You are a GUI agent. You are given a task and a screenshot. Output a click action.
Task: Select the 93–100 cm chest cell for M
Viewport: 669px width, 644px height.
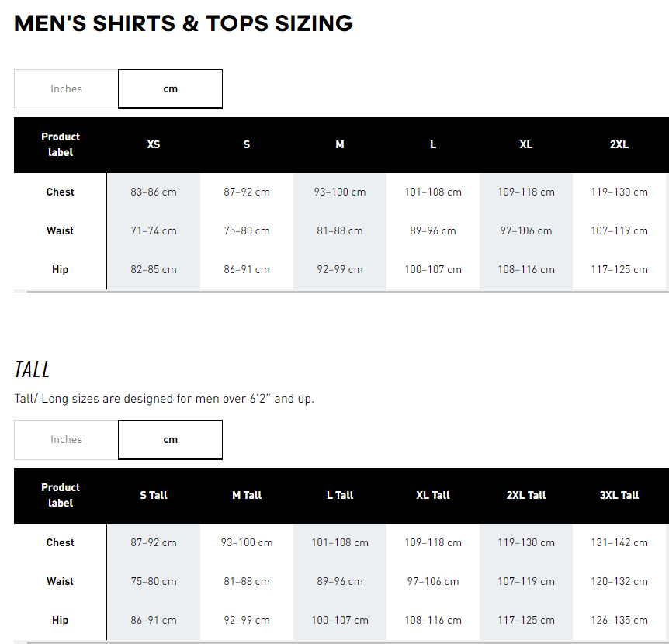340,192
